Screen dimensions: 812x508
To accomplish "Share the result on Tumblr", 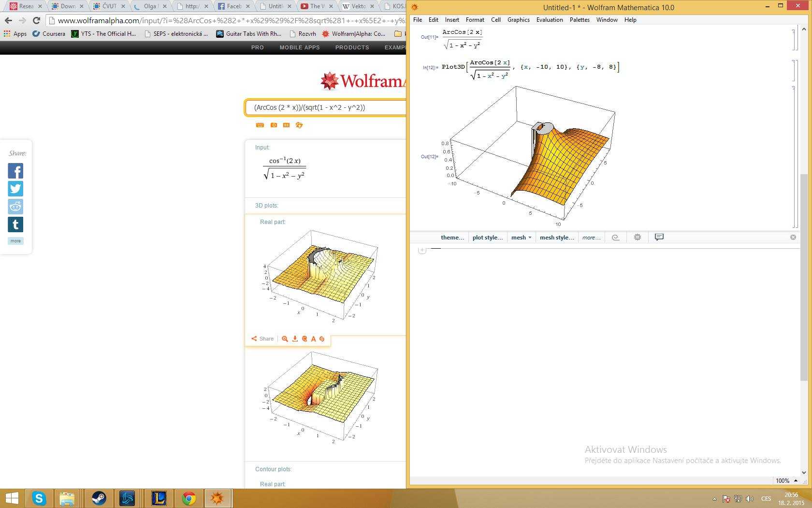I will click(15, 224).
